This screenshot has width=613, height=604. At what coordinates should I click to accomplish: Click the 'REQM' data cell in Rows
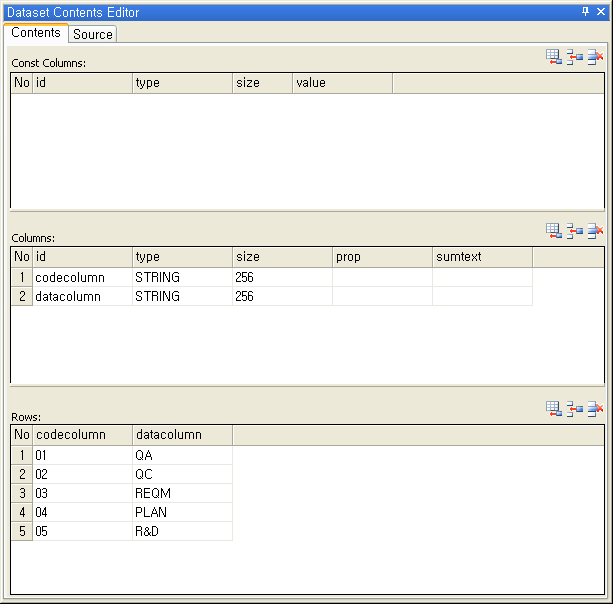click(183, 493)
